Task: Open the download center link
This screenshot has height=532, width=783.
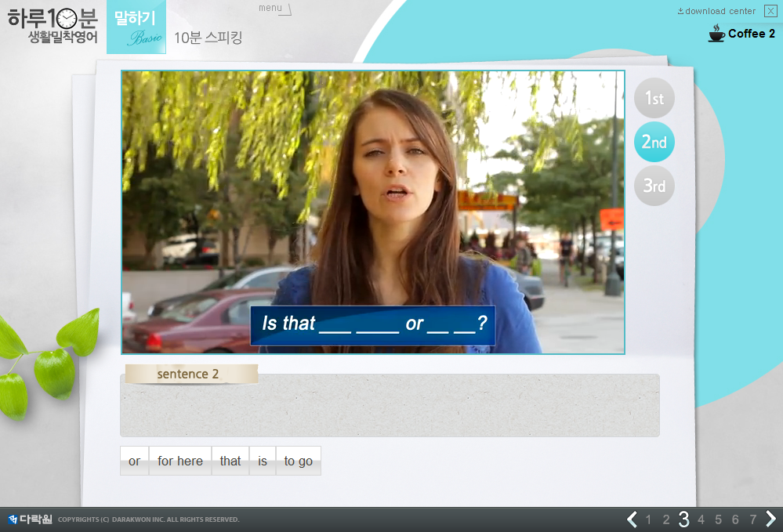Action: [716, 11]
